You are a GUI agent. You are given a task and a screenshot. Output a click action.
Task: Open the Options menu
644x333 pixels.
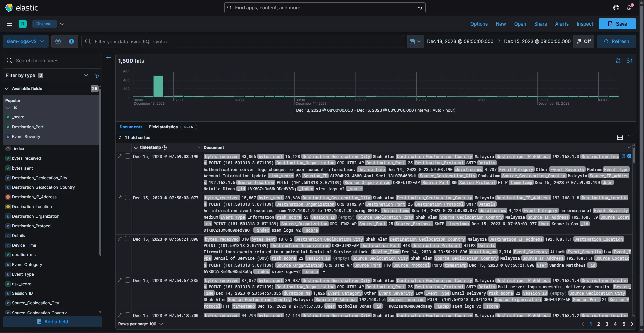479,24
